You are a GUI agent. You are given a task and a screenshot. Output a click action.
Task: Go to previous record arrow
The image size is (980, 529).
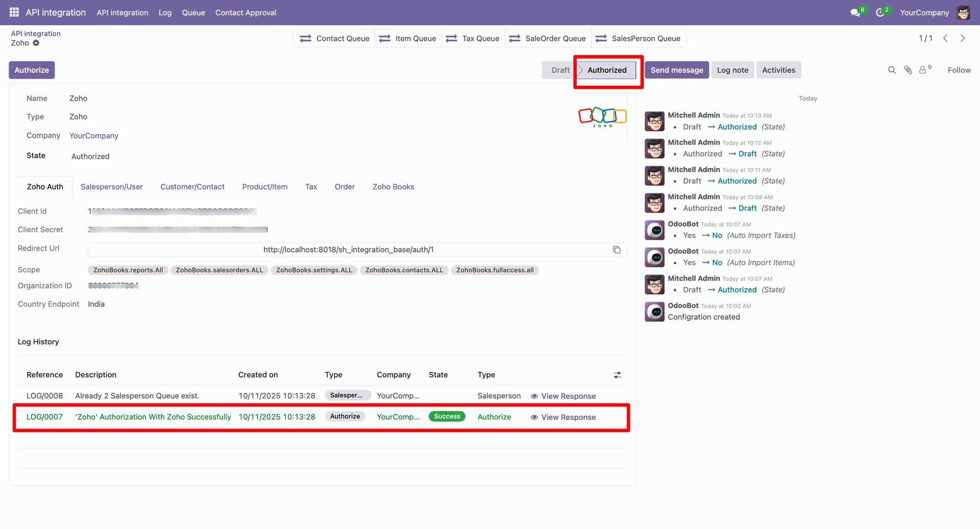click(945, 38)
